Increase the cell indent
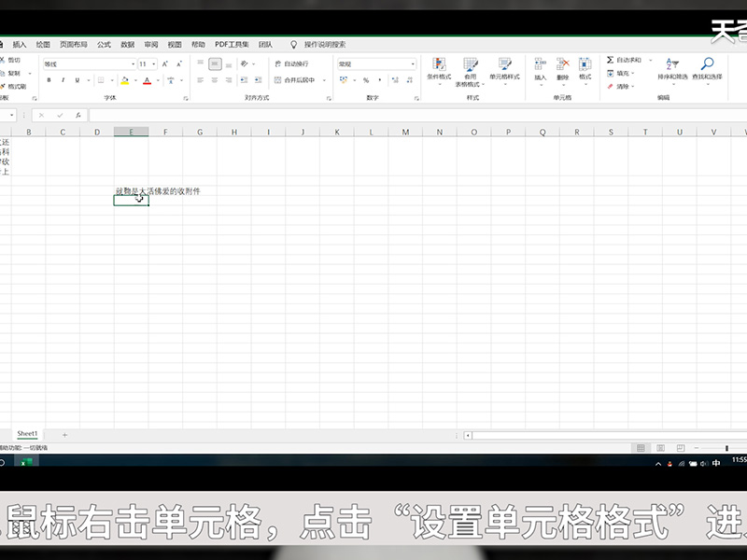 coord(258,80)
